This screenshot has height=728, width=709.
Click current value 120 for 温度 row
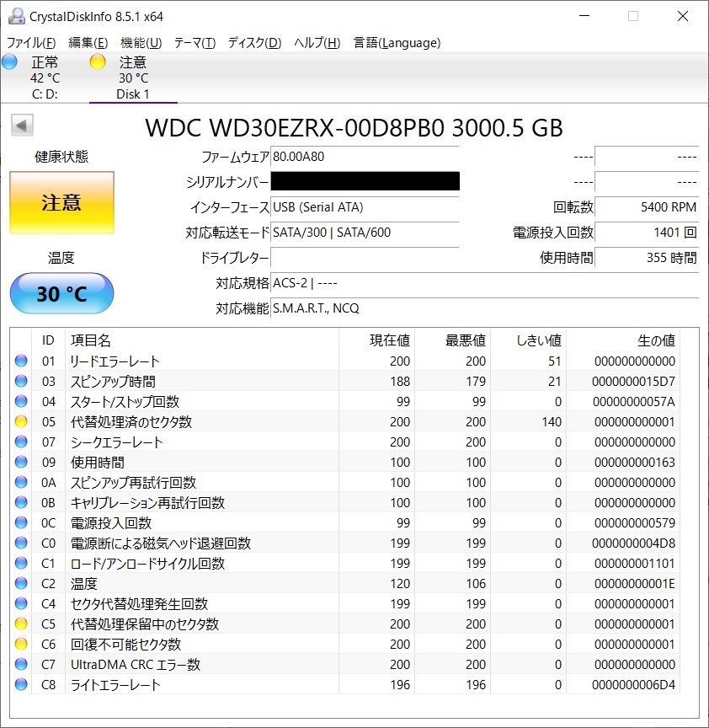tap(400, 583)
